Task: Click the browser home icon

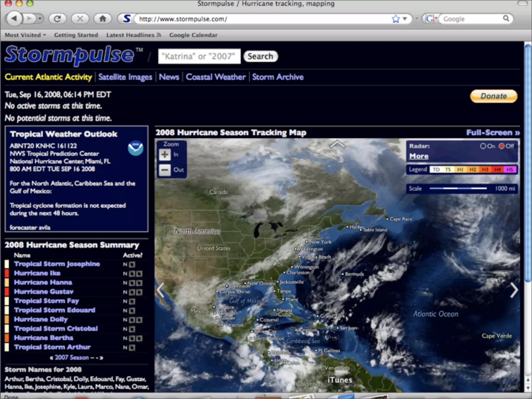Action: click(x=103, y=19)
